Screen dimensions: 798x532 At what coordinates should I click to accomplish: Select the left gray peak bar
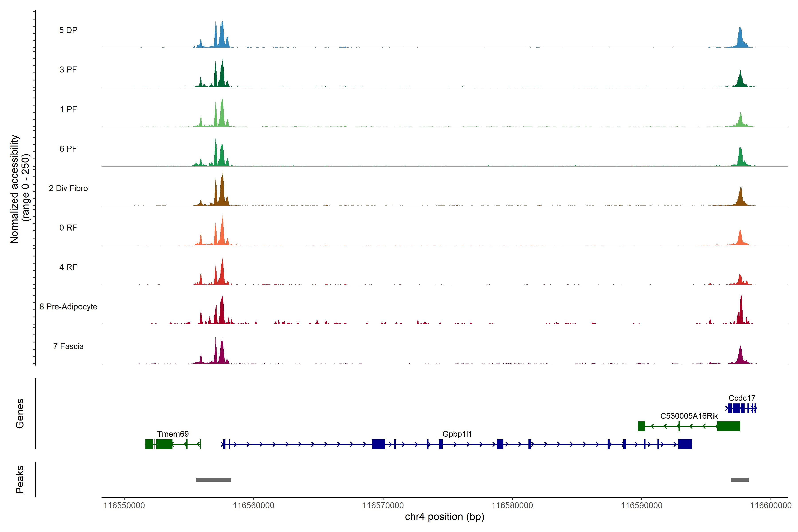[x=213, y=479]
